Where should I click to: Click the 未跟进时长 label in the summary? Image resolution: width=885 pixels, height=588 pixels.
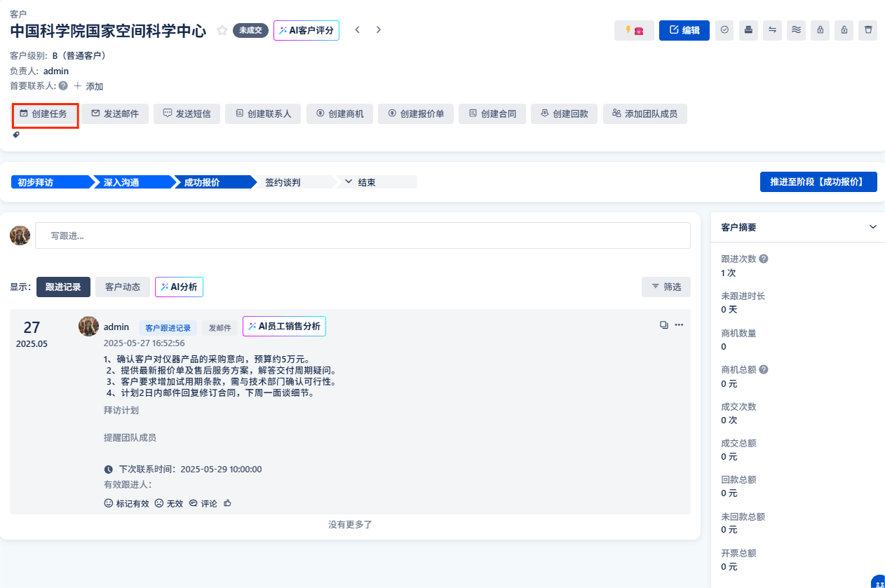pyautogui.click(x=743, y=296)
